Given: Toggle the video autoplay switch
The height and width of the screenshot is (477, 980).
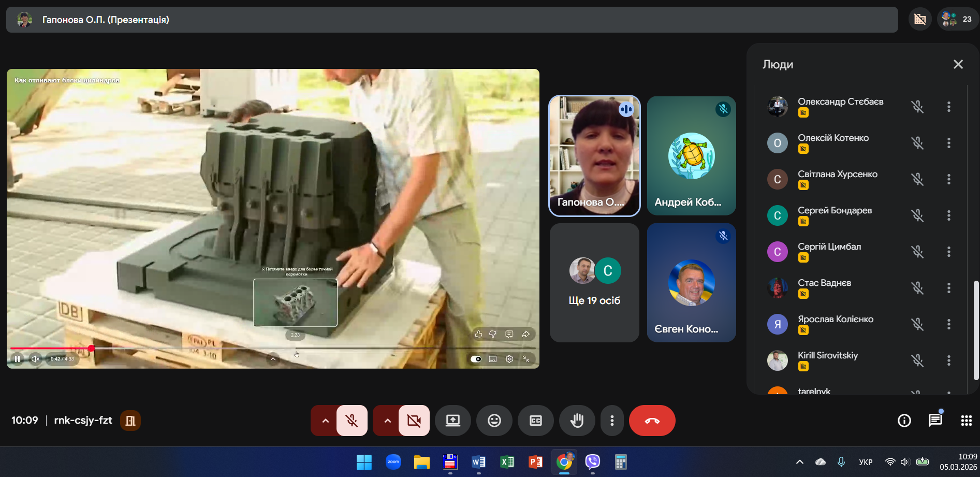Looking at the screenshot, I should [476, 359].
